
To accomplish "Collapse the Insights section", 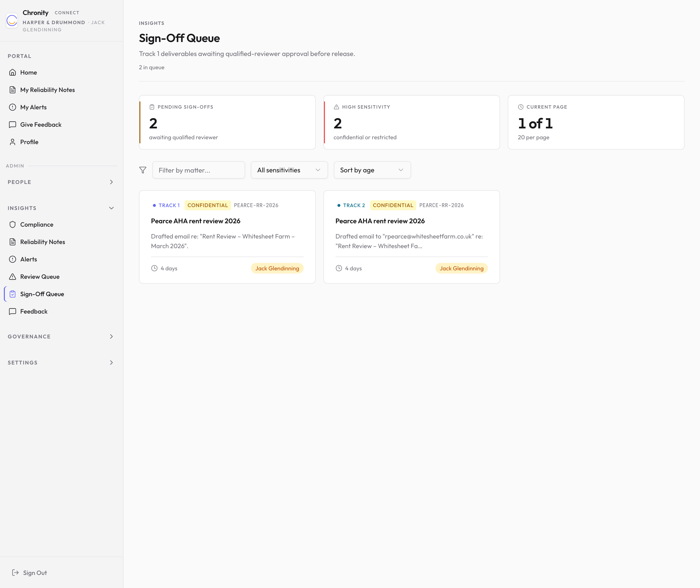I will 111,208.
